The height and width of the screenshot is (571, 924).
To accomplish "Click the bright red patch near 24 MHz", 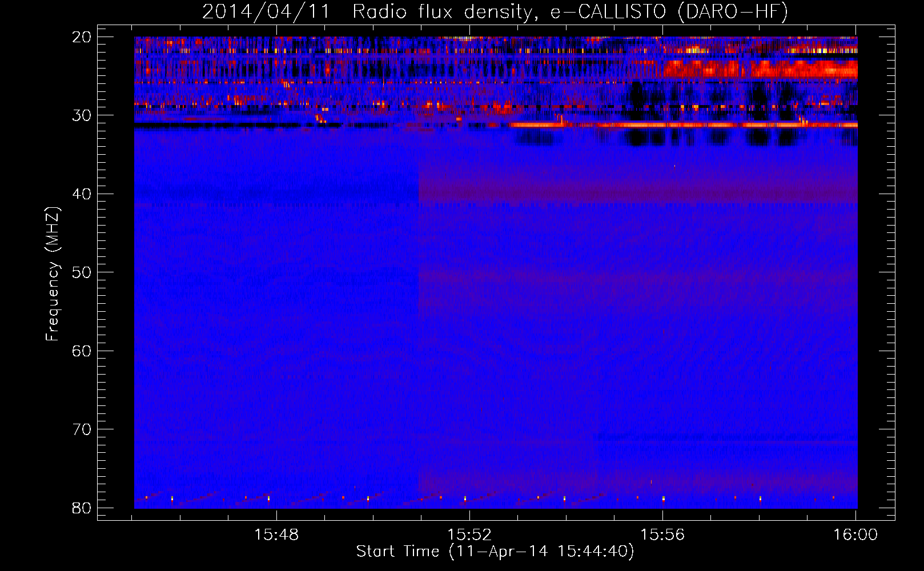I will [x=760, y=69].
